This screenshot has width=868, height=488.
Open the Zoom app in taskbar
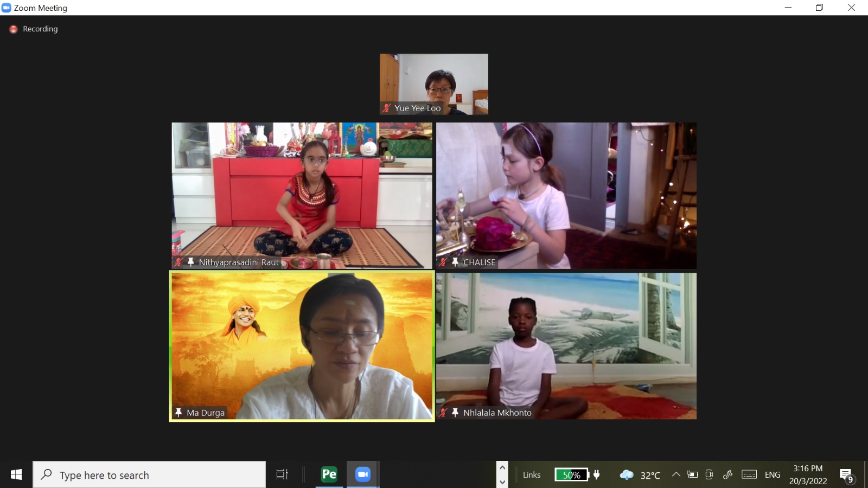coord(362,474)
